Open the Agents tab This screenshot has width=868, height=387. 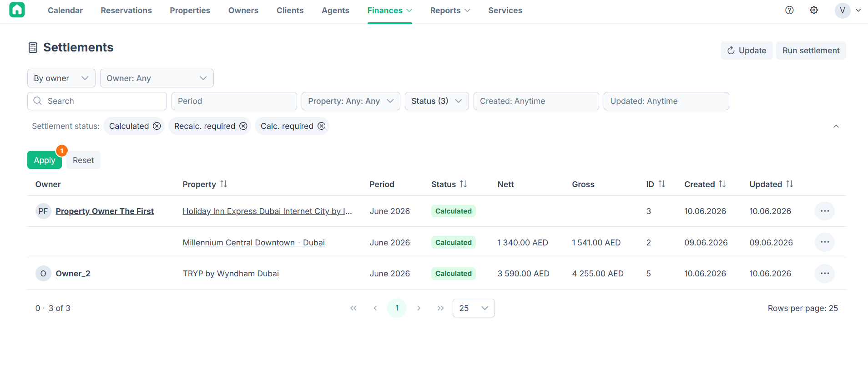(335, 10)
